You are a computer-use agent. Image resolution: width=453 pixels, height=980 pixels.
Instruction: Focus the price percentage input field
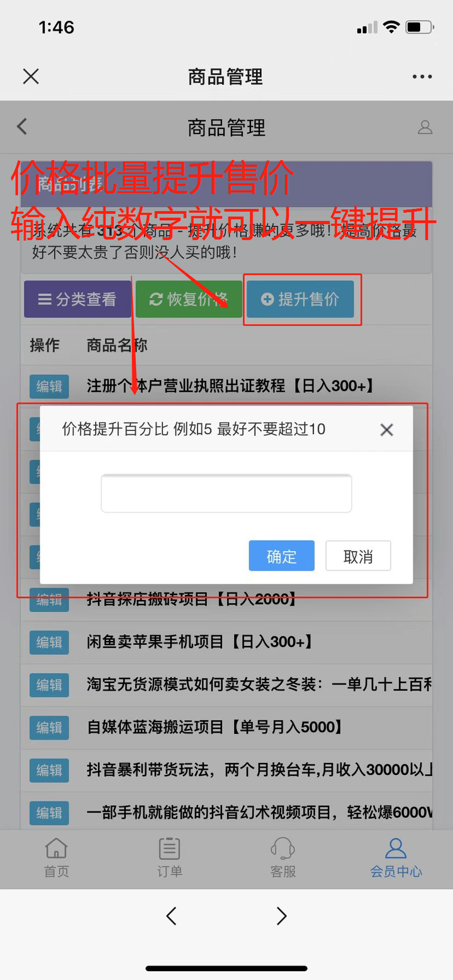click(226, 493)
